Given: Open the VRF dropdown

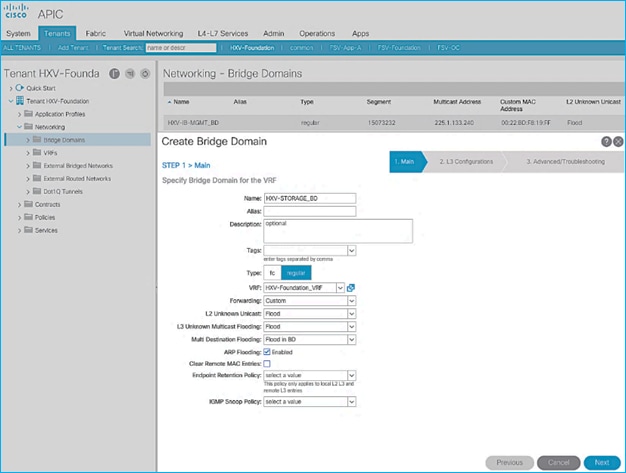Looking at the screenshot, I should pyautogui.click(x=340, y=288).
